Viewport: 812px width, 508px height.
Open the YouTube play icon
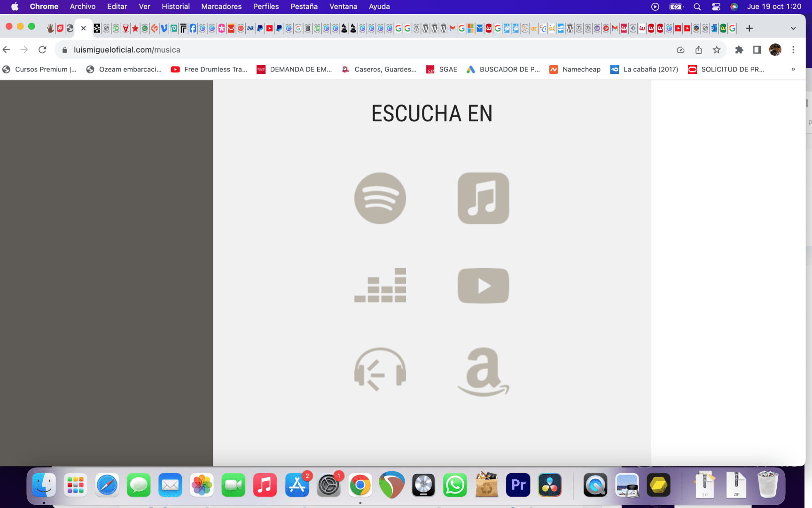[x=483, y=286]
